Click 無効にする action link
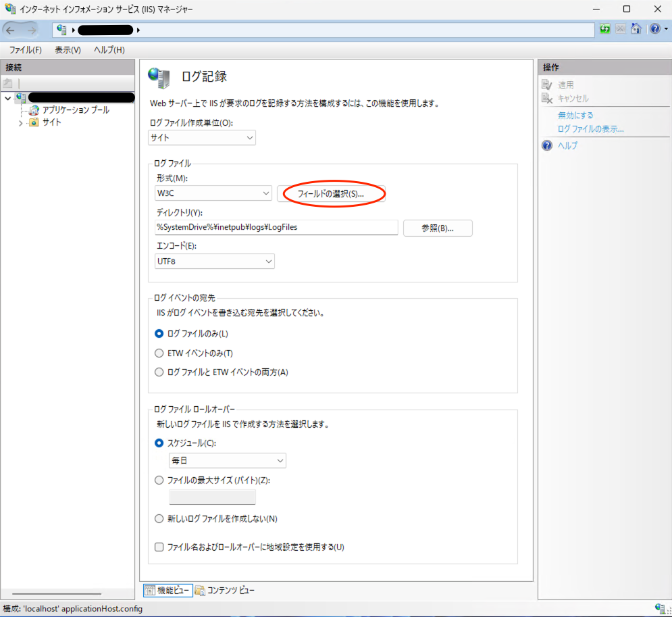 (575, 116)
